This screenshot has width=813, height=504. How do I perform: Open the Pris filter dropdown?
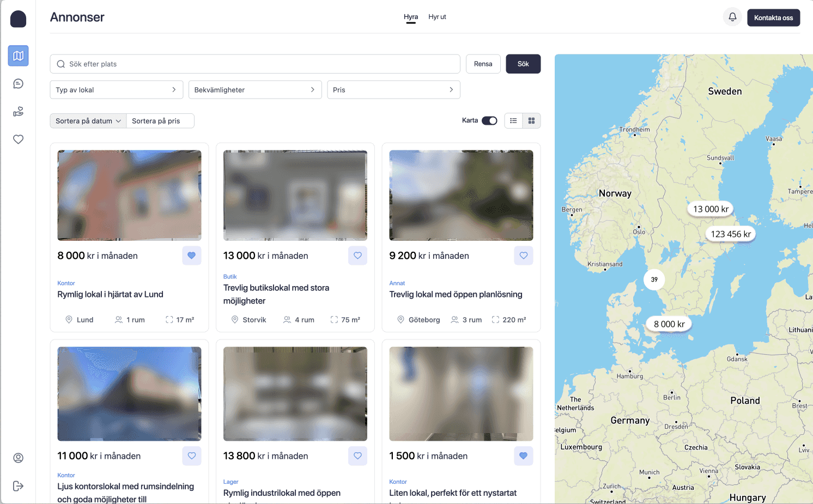point(393,90)
